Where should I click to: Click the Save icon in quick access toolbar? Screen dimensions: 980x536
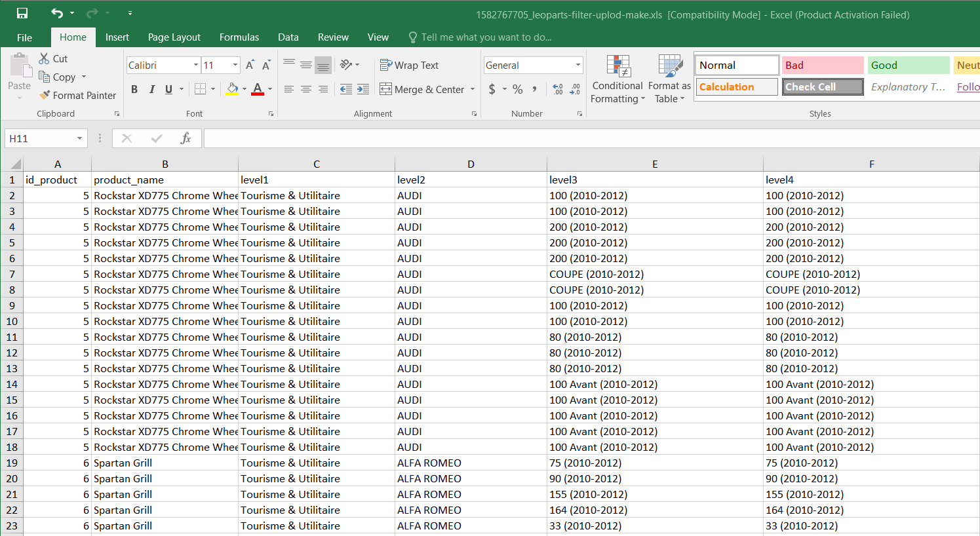[x=22, y=13]
